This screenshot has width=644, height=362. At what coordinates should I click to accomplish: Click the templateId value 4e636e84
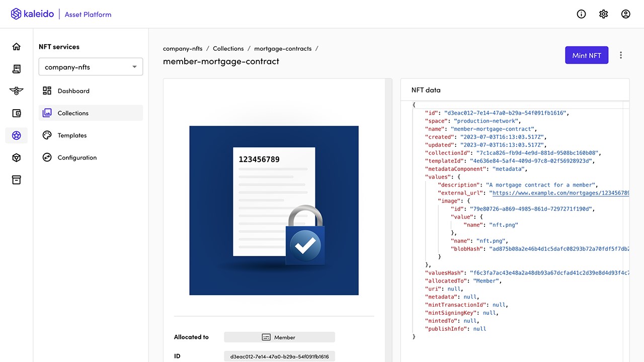531,161
